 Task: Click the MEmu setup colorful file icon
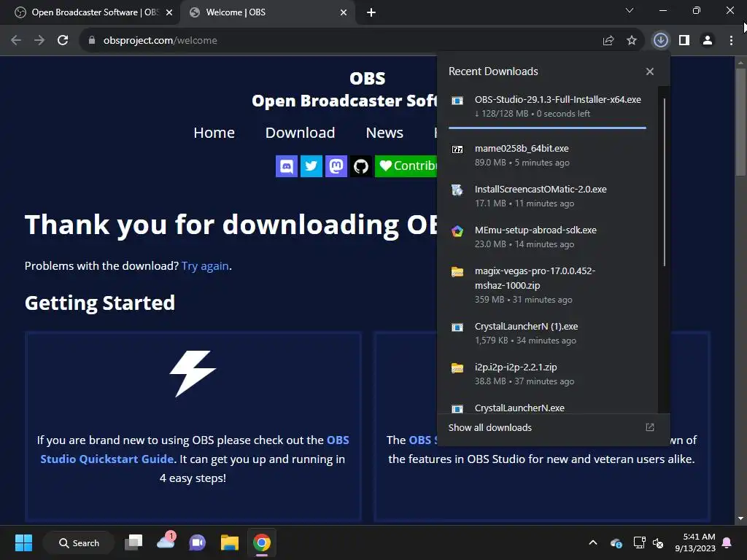(x=457, y=231)
